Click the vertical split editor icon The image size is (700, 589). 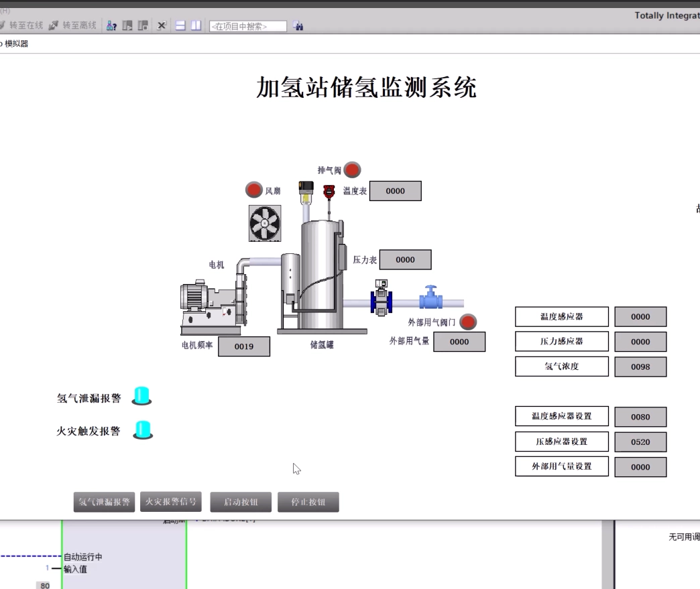pyautogui.click(x=195, y=25)
